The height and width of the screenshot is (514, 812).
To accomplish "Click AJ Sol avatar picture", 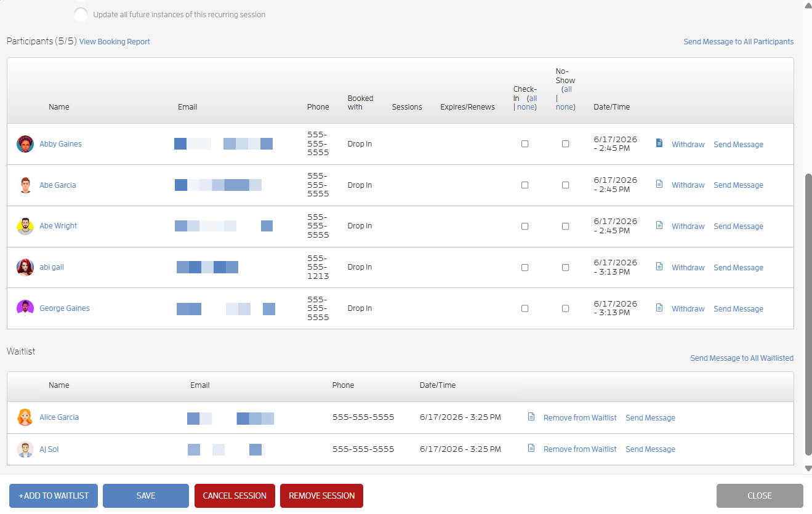I will tap(25, 449).
